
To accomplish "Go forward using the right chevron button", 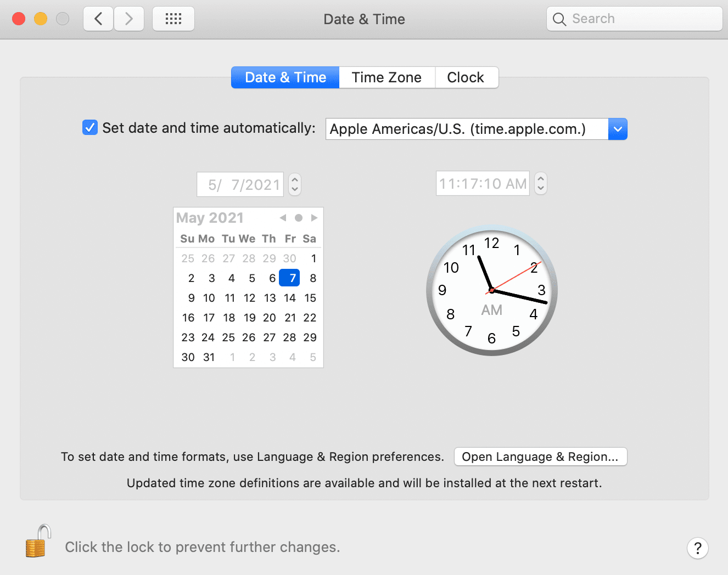I will click(x=129, y=19).
